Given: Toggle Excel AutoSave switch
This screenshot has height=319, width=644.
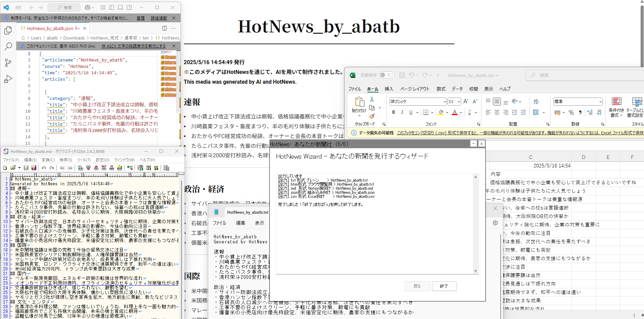Looking at the screenshot, I should pyautogui.click(x=387, y=75).
